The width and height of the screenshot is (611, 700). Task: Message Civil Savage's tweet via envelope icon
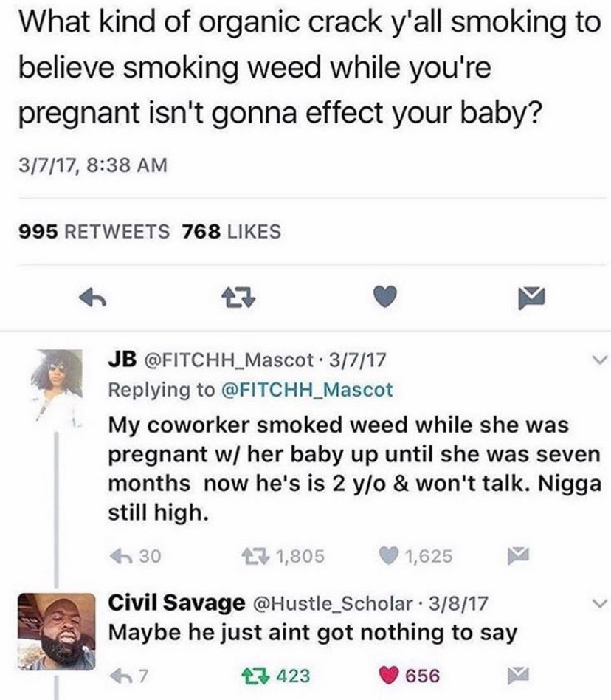[x=518, y=675]
